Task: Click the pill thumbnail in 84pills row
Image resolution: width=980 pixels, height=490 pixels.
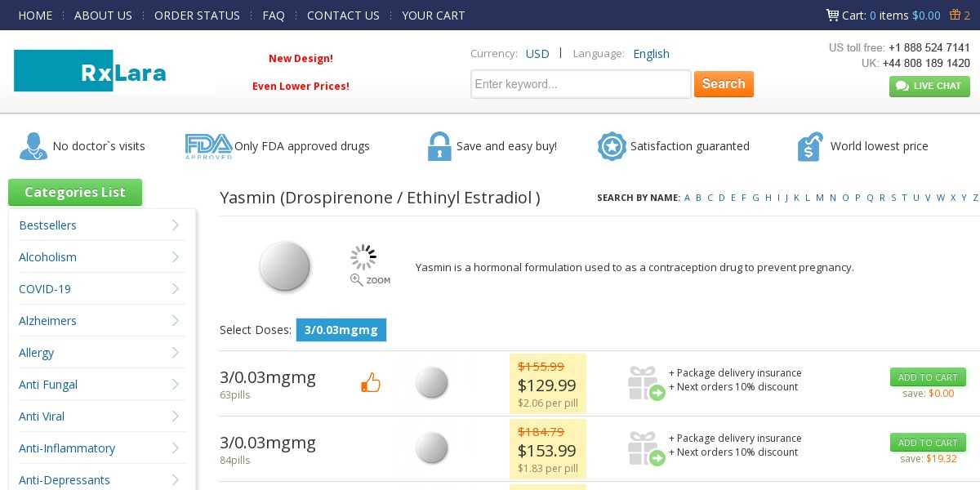Action: point(432,448)
